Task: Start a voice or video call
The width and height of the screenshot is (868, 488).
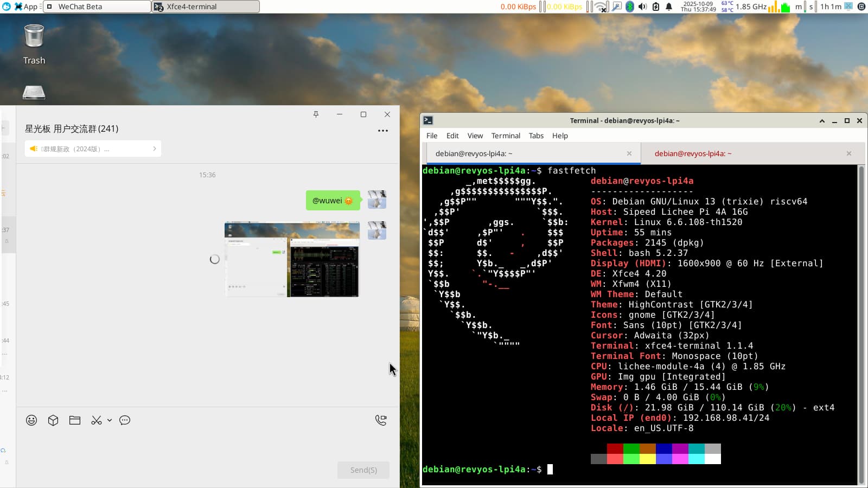Action: click(381, 420)
